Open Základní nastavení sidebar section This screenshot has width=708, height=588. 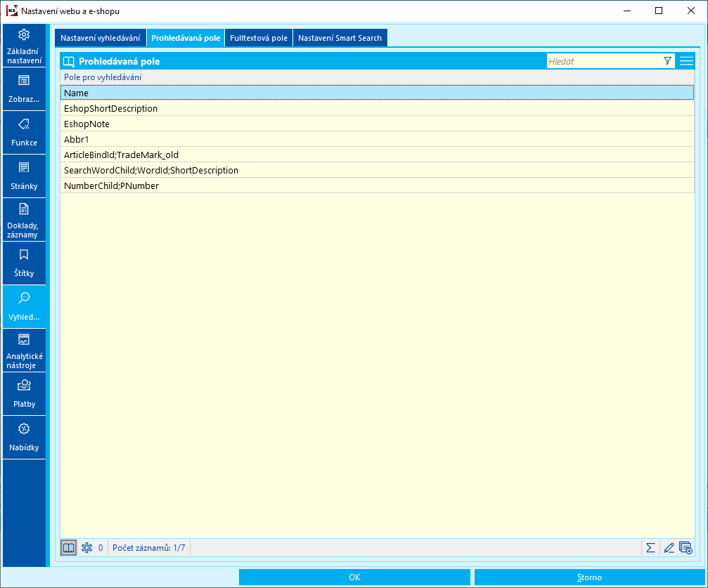[24, 46]
